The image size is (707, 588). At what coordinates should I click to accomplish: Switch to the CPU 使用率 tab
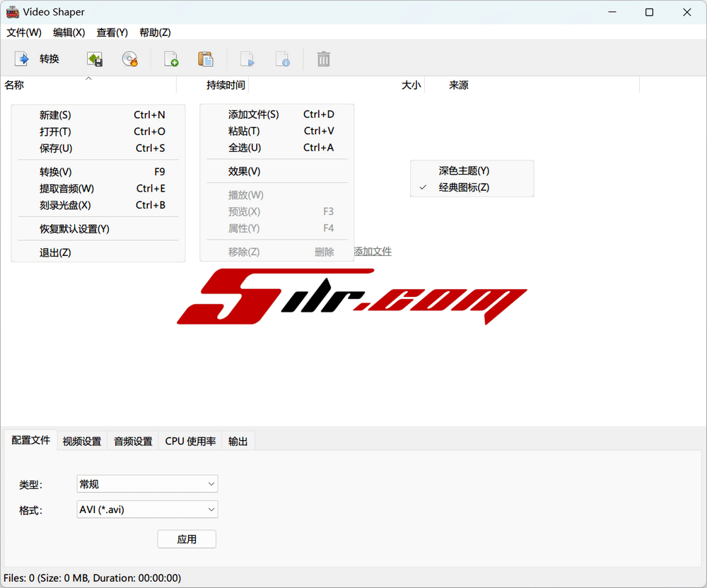190,441
